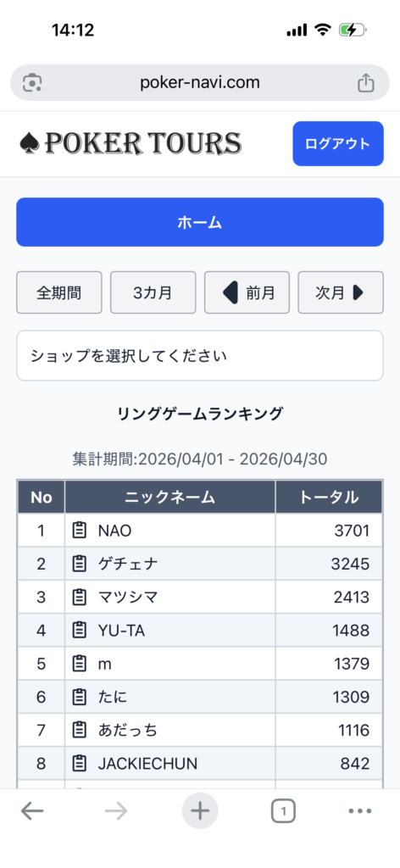
Task: Go to previous month with 前月
Action: (247, 292)
